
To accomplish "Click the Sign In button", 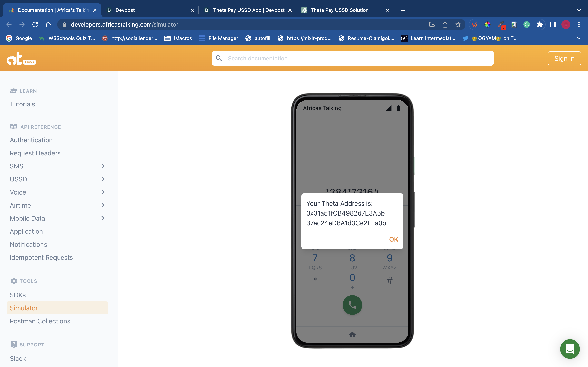I will point(564,59).
